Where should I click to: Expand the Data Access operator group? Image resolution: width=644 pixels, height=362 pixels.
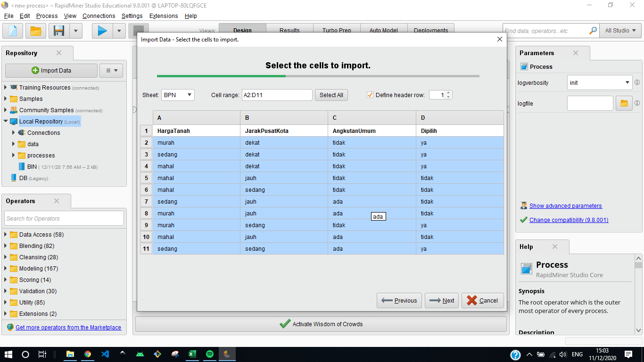[6, 235]
